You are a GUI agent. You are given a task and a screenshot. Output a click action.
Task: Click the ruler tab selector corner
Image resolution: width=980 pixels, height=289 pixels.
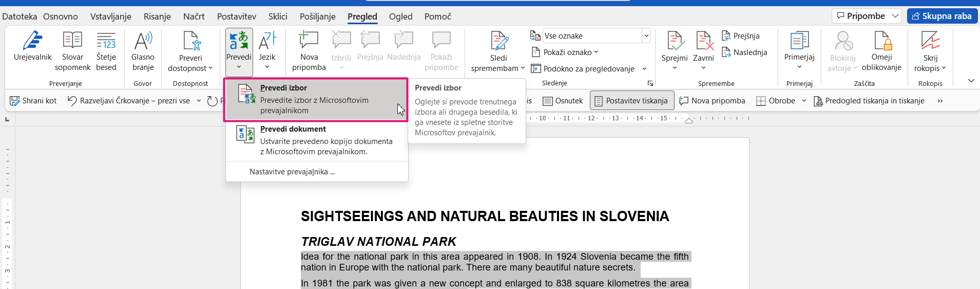(7, 119)
